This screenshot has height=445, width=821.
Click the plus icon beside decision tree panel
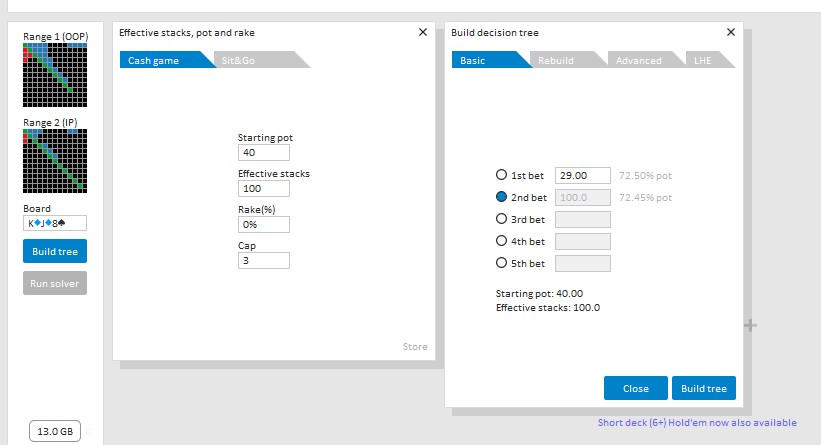(751, 325)
